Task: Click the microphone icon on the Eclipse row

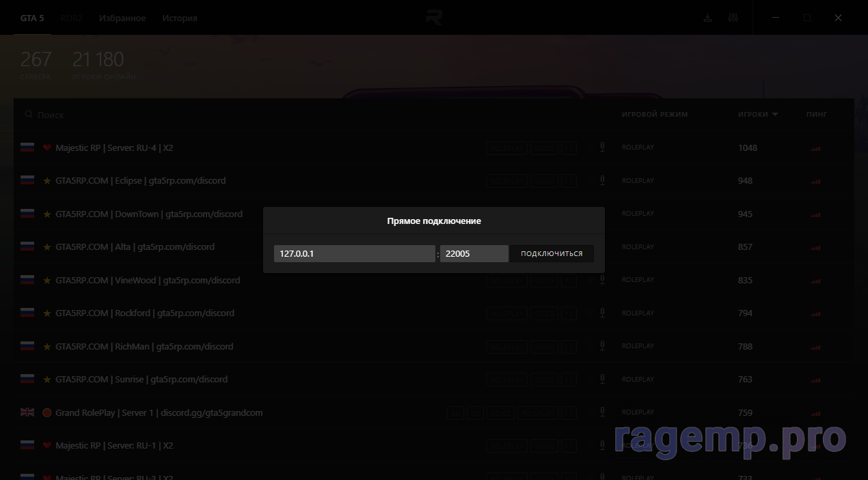Action: pyautogui.click(x=602, y=180)
